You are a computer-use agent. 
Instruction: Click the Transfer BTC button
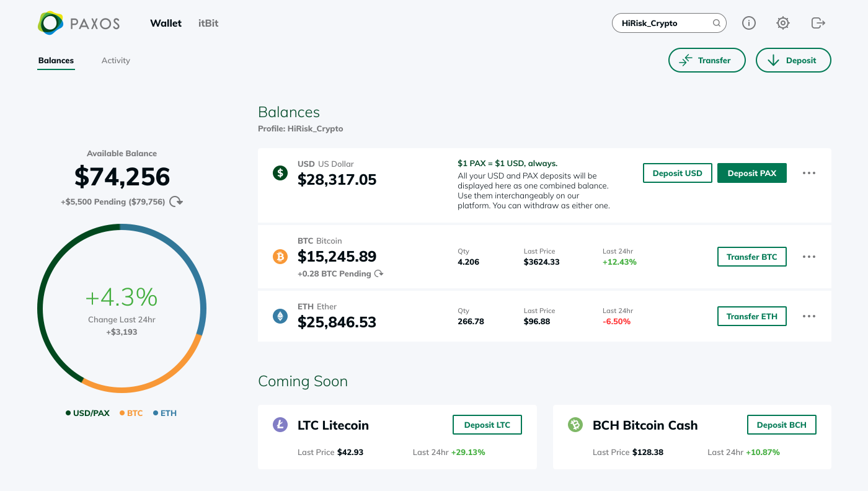pos(752,257)
